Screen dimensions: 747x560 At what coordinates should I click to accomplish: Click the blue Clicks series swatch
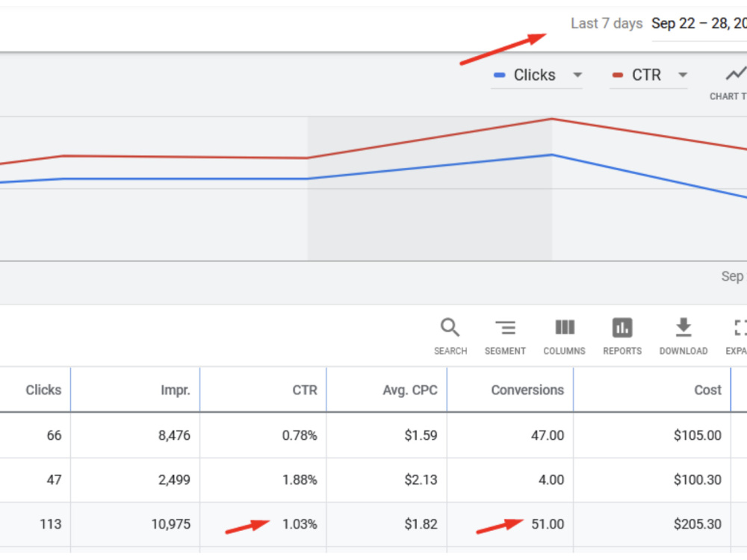tap(499, 75)
